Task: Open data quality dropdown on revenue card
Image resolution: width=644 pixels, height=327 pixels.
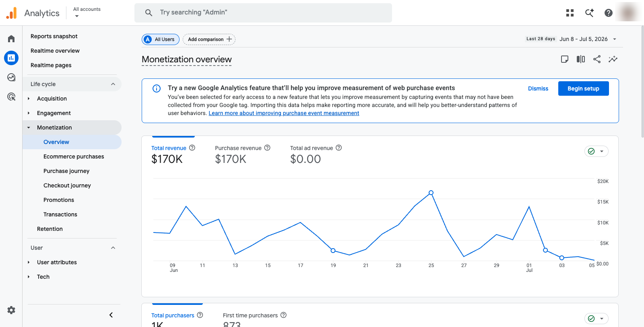Action: pos(597,151)
